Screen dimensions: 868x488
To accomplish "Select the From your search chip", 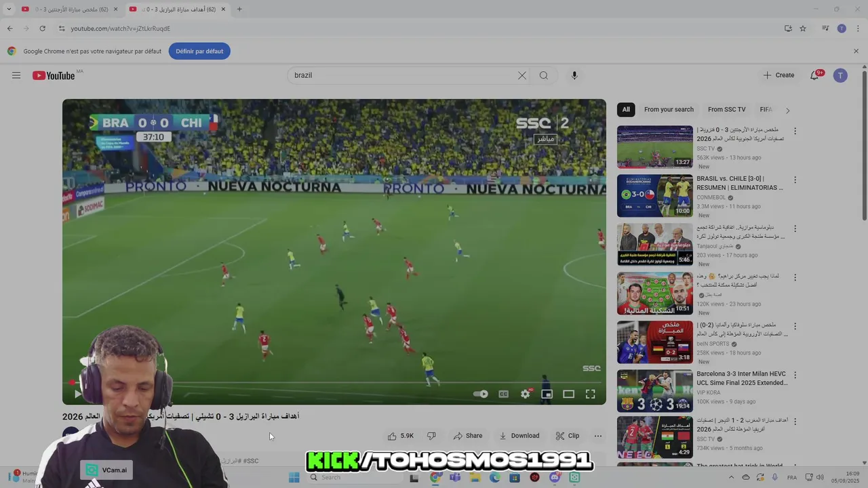I will coord(669,109).
